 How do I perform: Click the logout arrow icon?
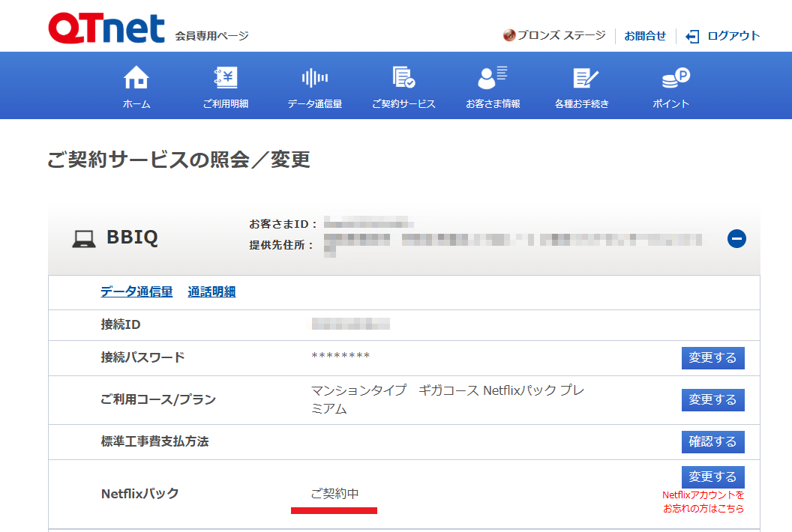tap(692, 37)
